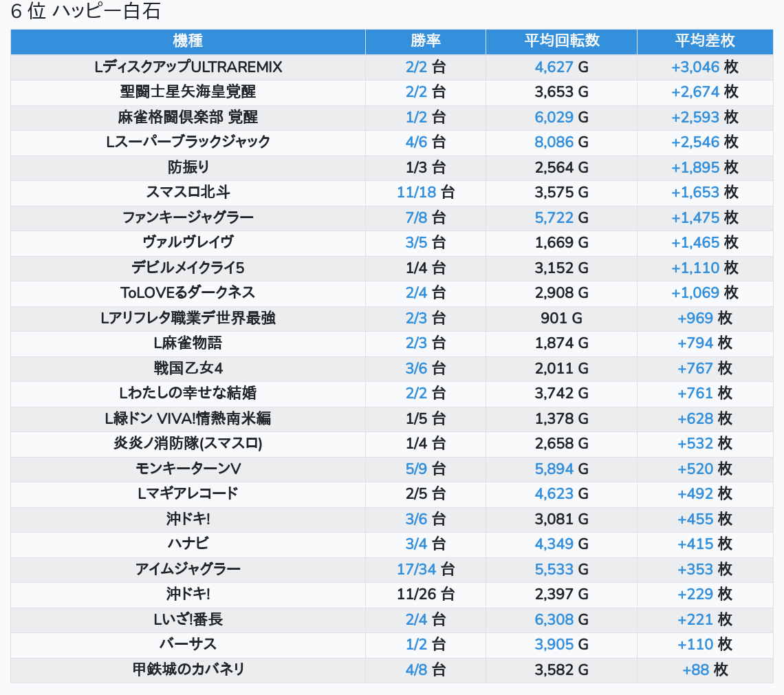Click the 機種 column header
The width and height of the screenshot is (784, 695).
[188, 41]
